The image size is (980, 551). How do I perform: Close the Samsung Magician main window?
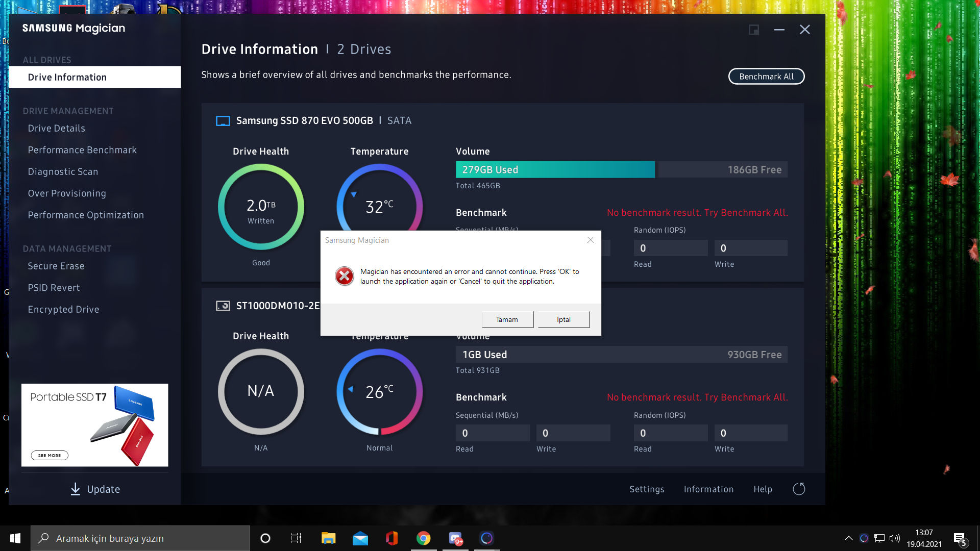point(804,30)
